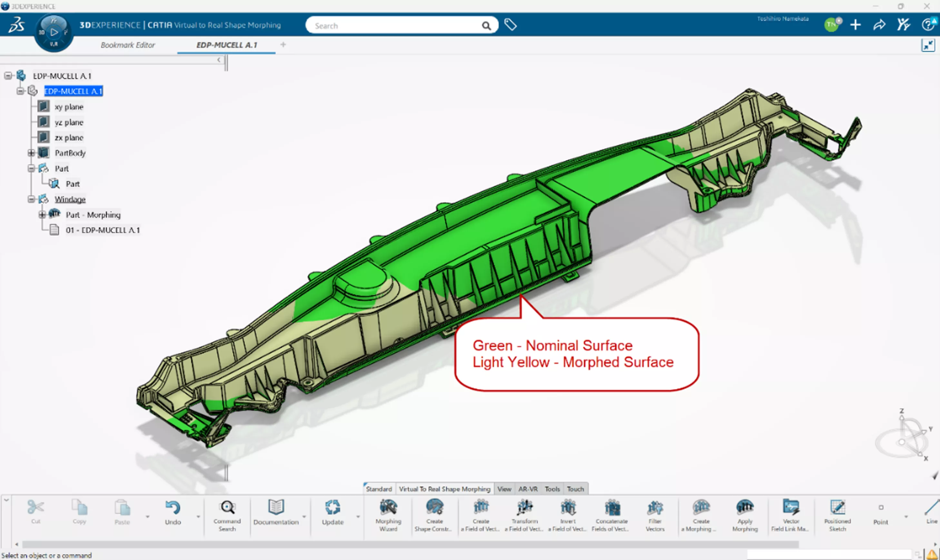This screenshot has height=560, width=940.
Task: Click the tag icon beside search
Action: [x=510, y=25]
